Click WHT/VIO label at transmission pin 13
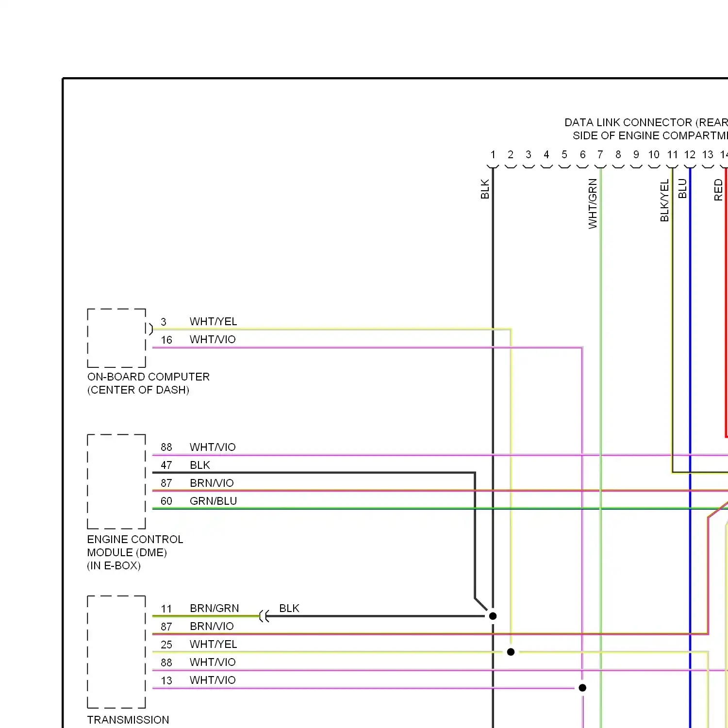The width and height of the screenshot is (728, 728). coord(213,680)
